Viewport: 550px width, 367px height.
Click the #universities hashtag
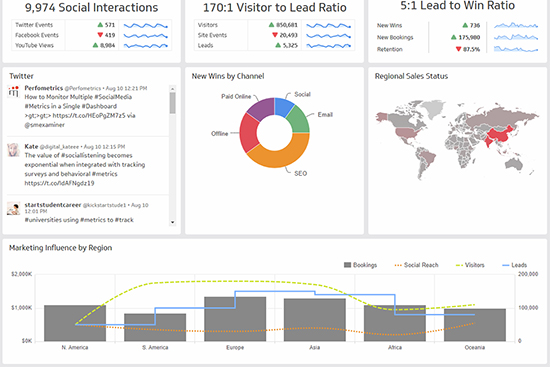point(43,220)
